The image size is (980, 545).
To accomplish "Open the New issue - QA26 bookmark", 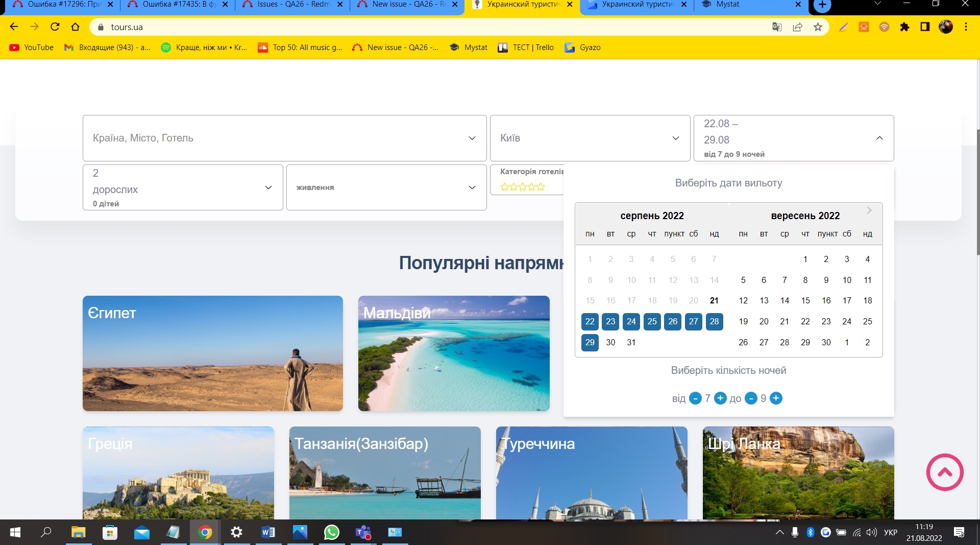I will 396,48.
